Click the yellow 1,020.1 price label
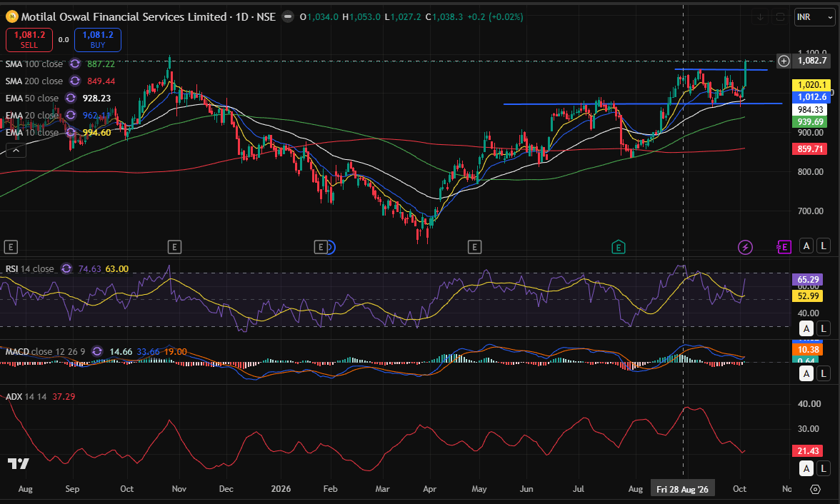The height and width of the screenshot is (504, 840). coord(811,85)
